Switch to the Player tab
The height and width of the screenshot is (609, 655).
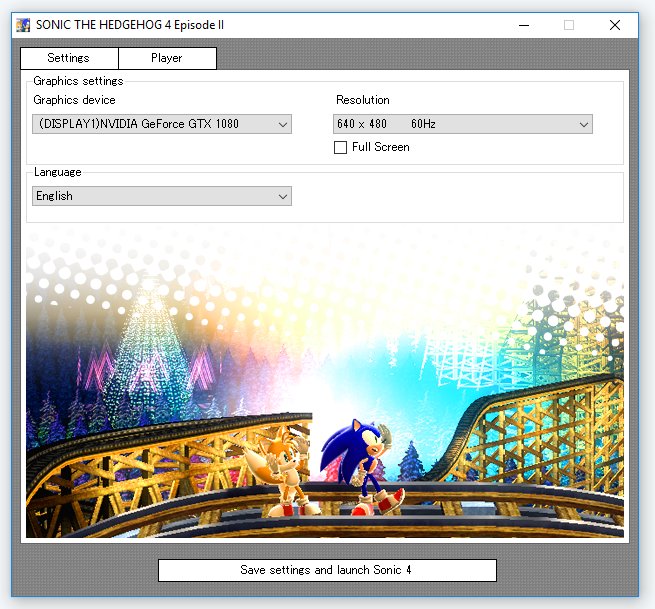168,58
